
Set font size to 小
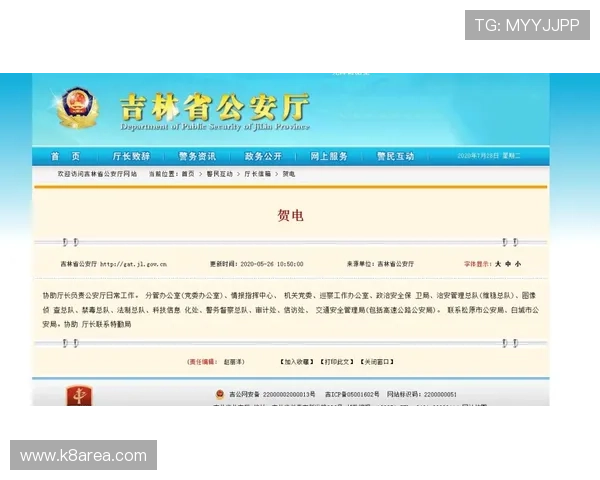(518, 264)
